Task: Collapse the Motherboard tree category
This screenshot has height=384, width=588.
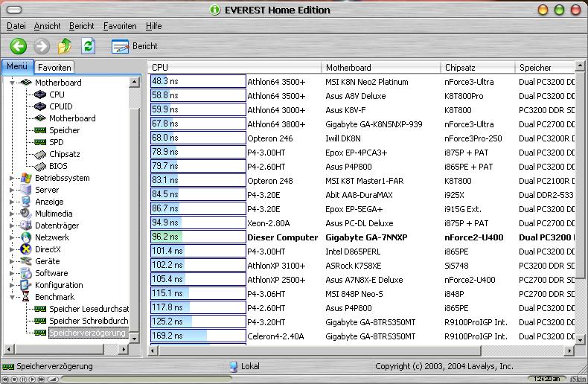Action: pyautogui.click(x=12, y=83)
